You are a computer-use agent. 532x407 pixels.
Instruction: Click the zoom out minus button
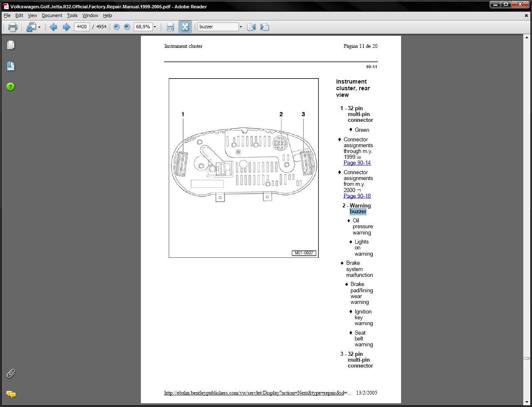116,27
